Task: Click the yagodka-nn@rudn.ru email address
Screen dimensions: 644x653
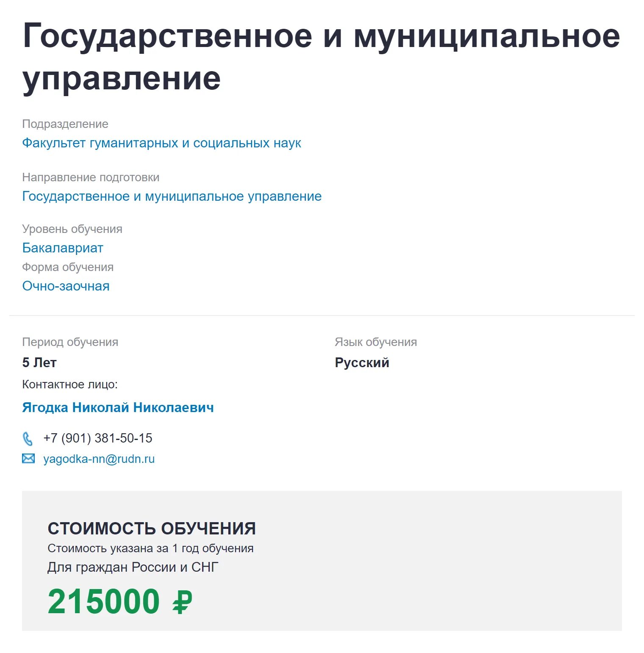Action: [x=99, y=459]
